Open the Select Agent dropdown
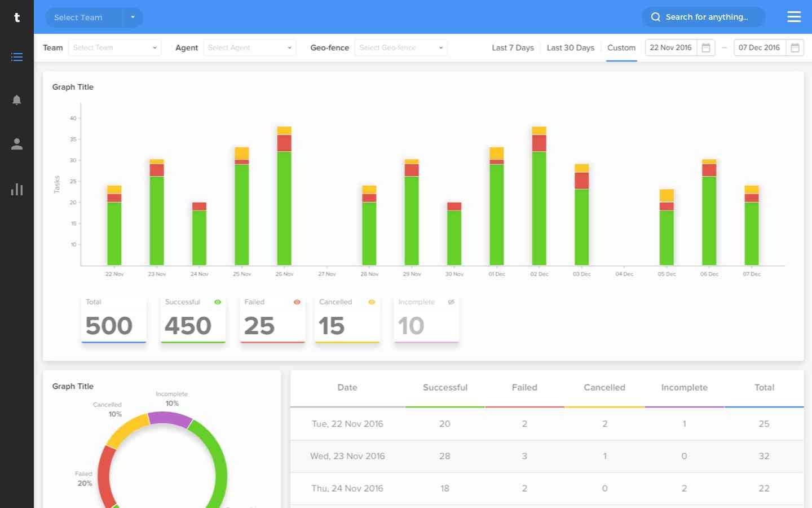Viewport: 812px width, 508px height. coord(249,48)
